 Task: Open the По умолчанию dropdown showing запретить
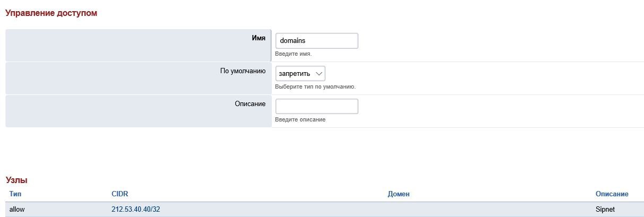(300, 73)
